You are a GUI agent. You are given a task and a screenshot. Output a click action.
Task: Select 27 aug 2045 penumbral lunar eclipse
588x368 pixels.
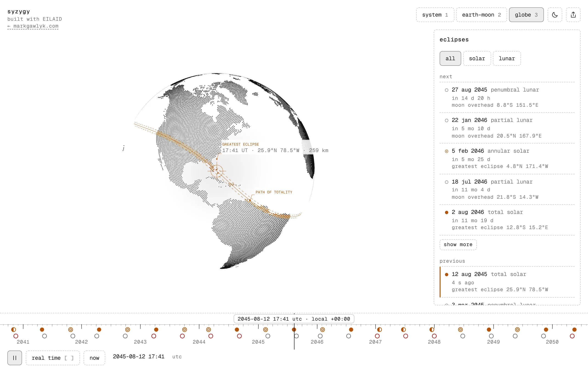[x=507, y=97]
